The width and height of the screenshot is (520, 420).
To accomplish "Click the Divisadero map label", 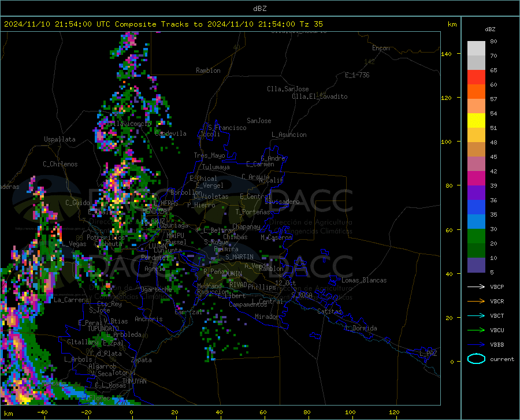I will [282, 202].
